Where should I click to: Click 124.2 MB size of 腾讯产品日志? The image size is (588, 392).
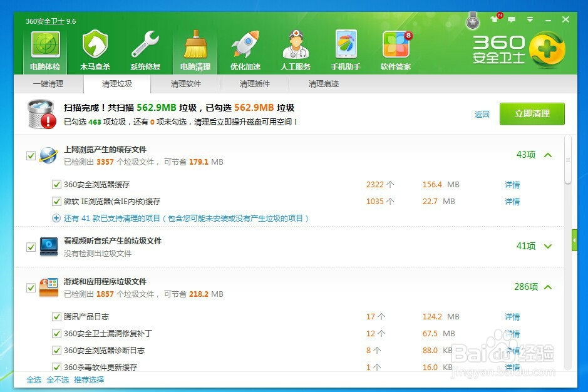coord(441,317)
